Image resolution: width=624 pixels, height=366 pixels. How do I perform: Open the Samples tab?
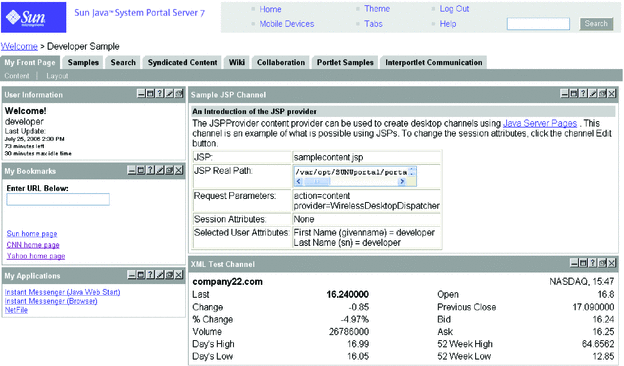tap(83, 62)
